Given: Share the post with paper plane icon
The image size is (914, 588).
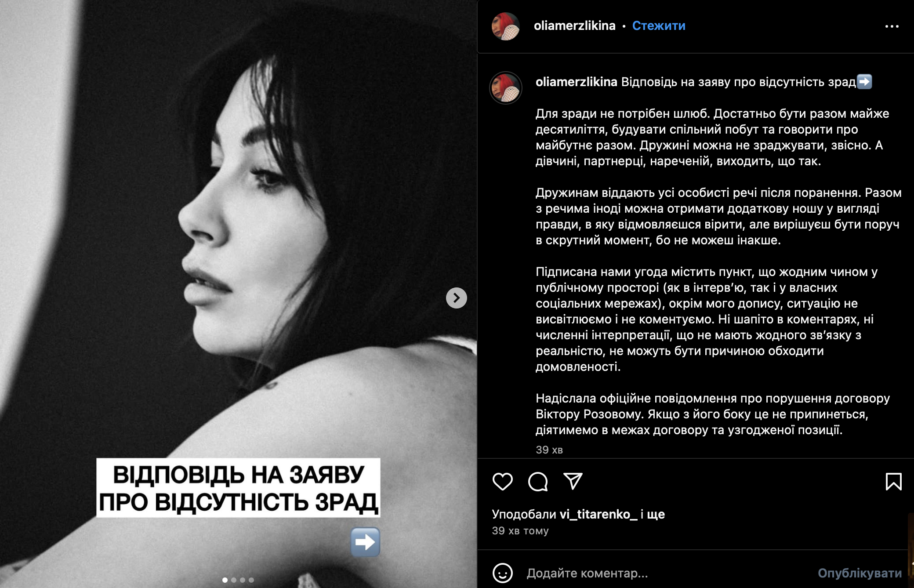Looking at the screenshot, I should [573, 481].
